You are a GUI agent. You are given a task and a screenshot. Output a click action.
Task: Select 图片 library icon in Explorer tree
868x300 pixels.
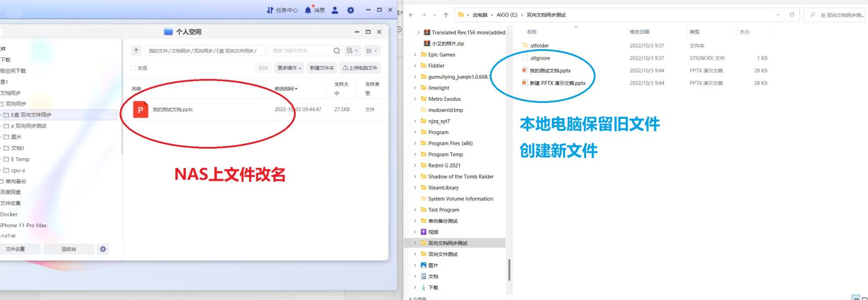click(424, 265)
